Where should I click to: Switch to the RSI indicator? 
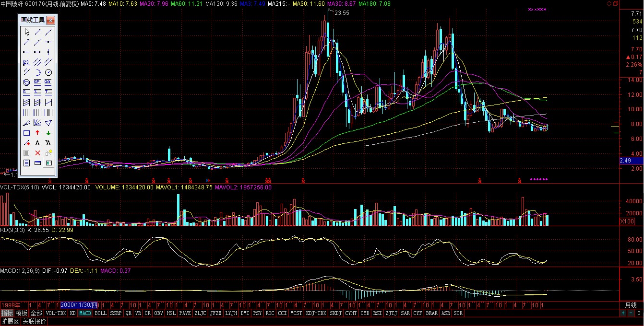pyautogui.click(x=377, y=313)
